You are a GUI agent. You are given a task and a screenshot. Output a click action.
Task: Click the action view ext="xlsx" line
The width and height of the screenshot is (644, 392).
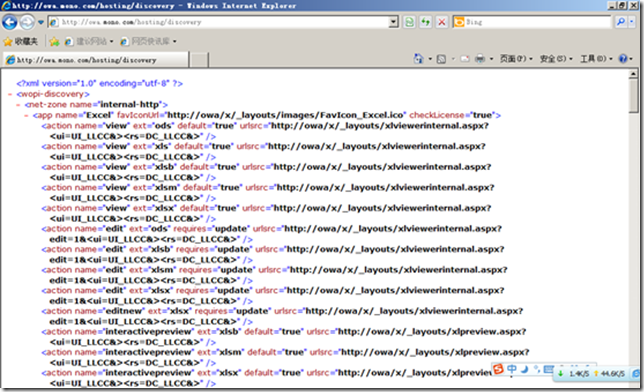266,213
